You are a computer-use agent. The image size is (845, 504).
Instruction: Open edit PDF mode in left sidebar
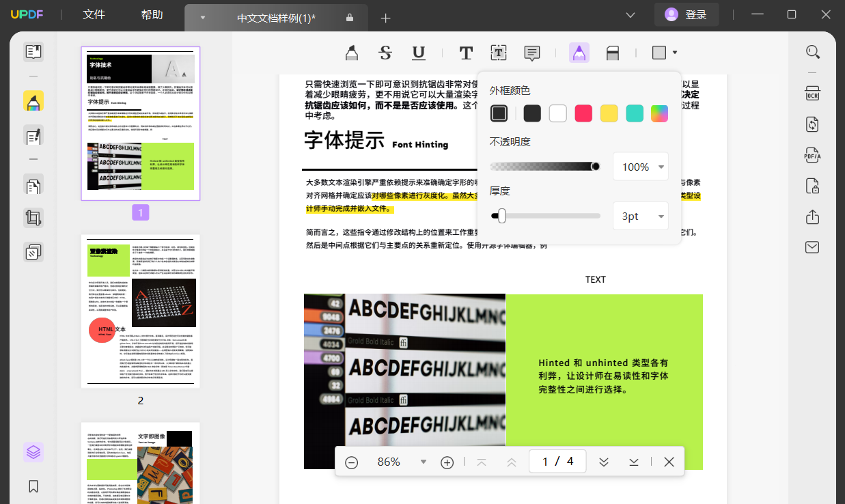point(33,136)
